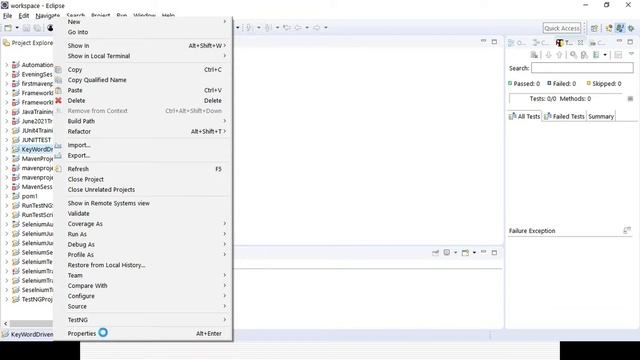Switch to the Summary tab
The image size is (640, 360).
[x=601, y=116]
